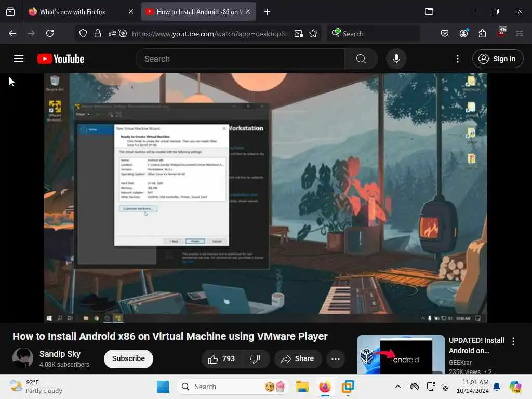The height and width of the screenshot is (399, 532).
Task: Reload the current page
Action: 50,33
